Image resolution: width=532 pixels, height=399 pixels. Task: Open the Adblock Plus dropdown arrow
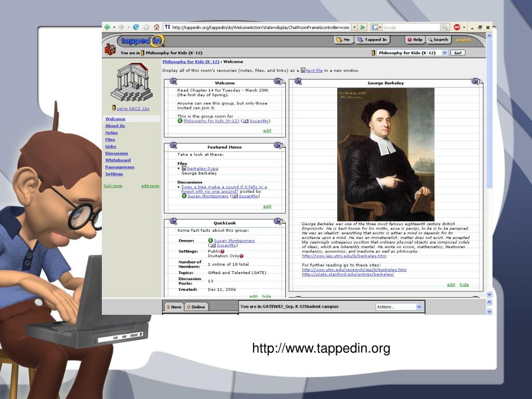point(464,27)
